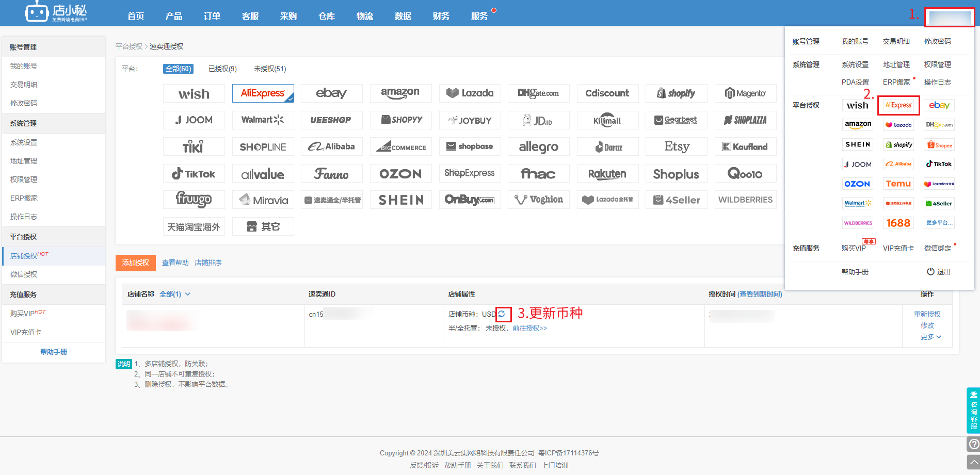
Task: Select the JOOM platform in main grid
Action: tap(194, 120)
